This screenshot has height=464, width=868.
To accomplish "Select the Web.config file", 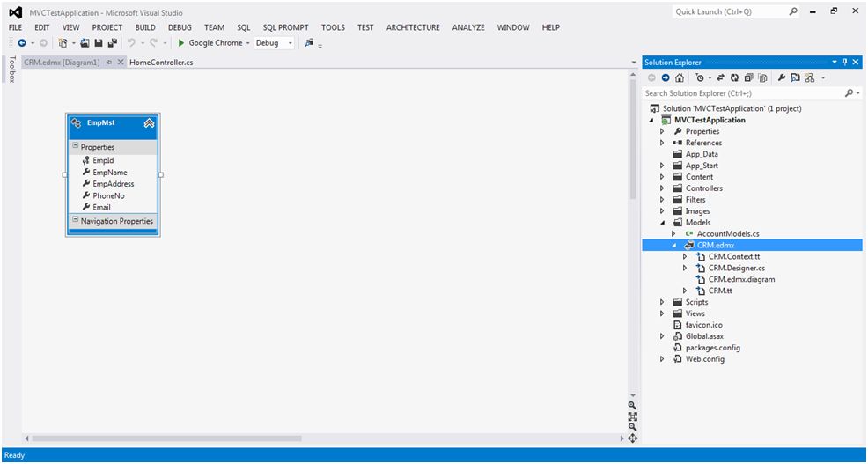I will pos(704,359).
